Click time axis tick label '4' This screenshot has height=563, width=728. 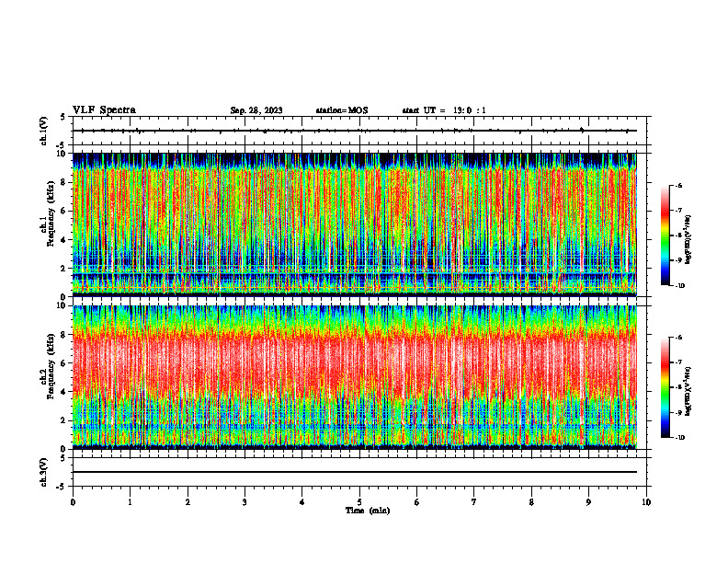tap(302, 502)
